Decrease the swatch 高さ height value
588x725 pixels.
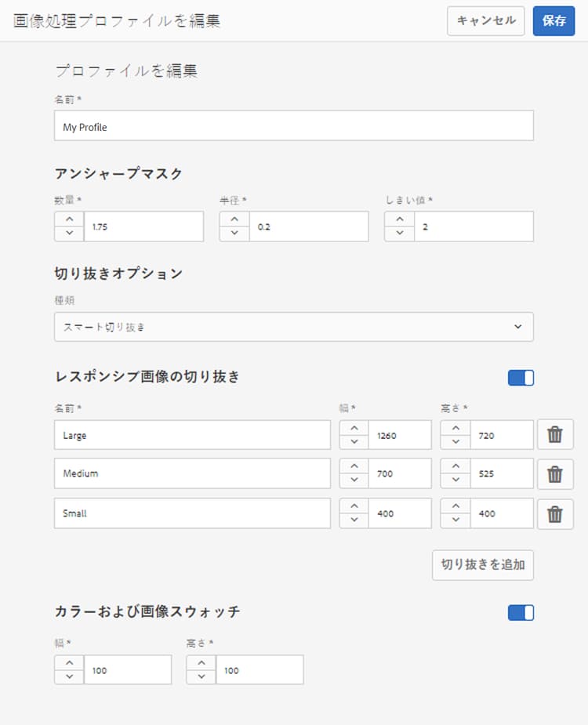[x=201, y=677]
